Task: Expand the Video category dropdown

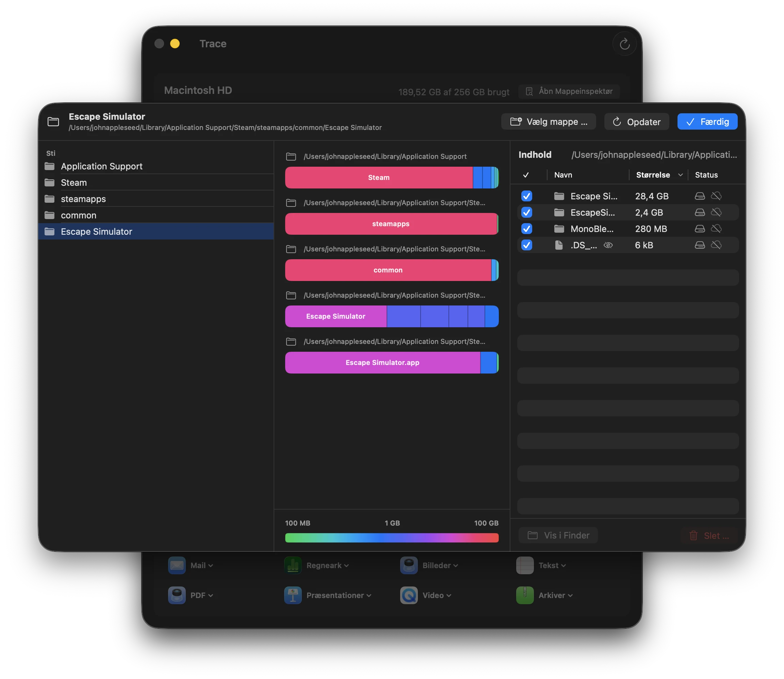Action: (x=448, y=595)
